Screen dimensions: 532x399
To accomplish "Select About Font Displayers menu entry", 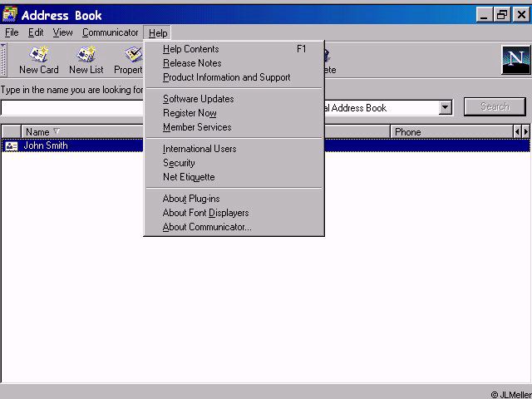I will (x=234, y=213).
